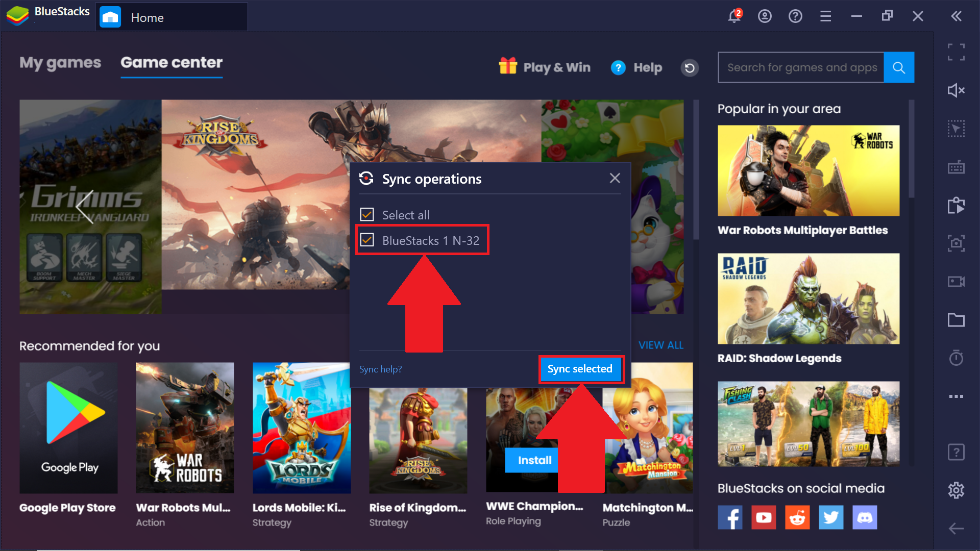Click the popular list scrollbar

[912, 148]
